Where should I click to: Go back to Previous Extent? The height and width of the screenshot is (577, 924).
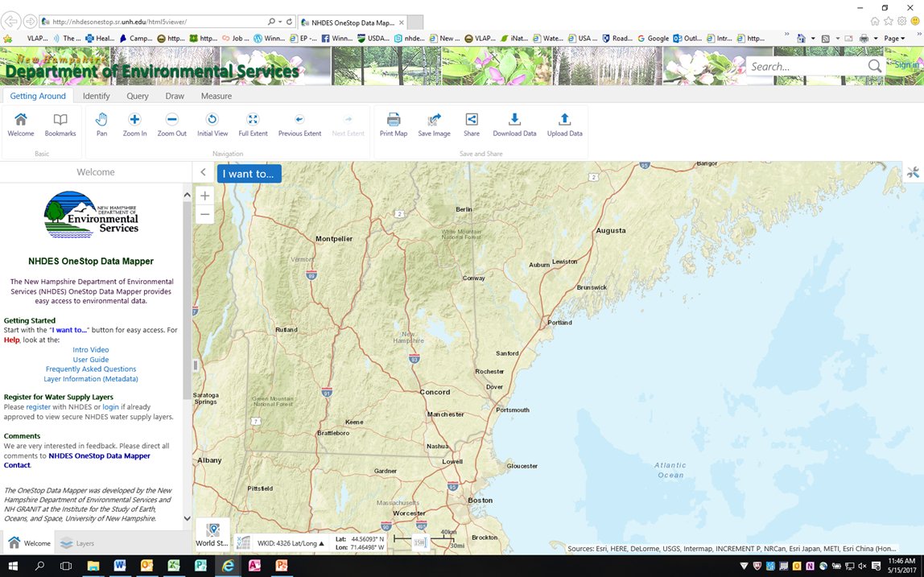click(x=299, y=125)
